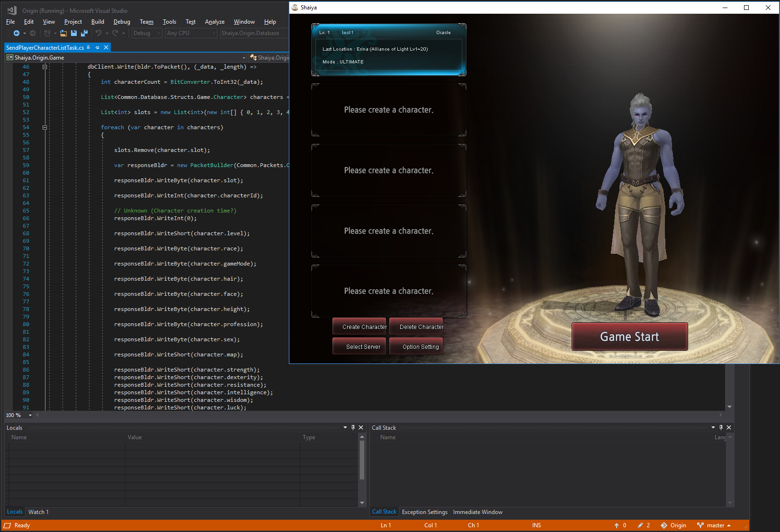
Task: Click the Origin repository indicator in status bar
Action: (x=673, y=525)
